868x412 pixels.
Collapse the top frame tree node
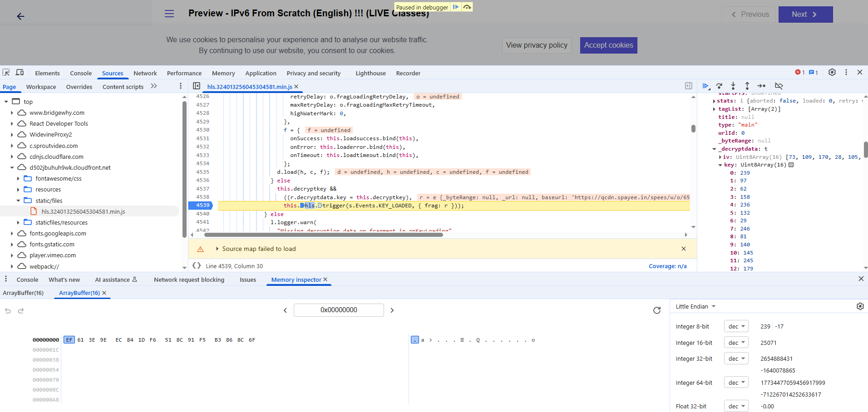click(6, 102)
